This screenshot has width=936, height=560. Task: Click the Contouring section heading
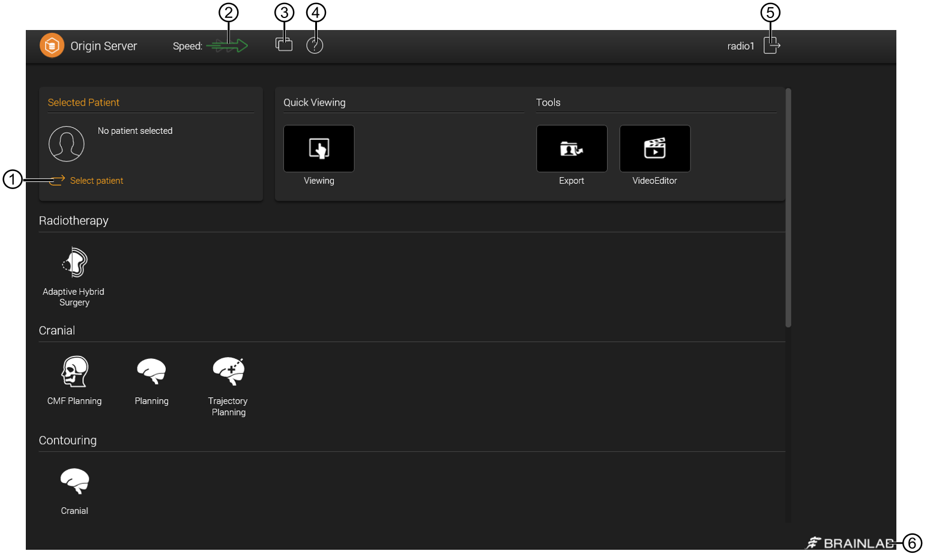click(68, 441)
